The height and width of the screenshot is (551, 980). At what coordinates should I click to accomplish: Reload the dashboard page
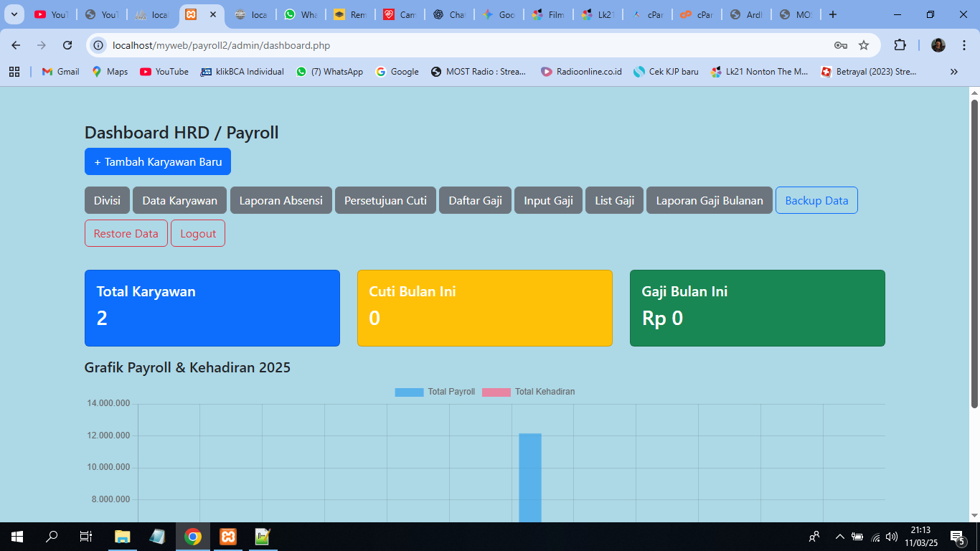(x=67, y=44)
